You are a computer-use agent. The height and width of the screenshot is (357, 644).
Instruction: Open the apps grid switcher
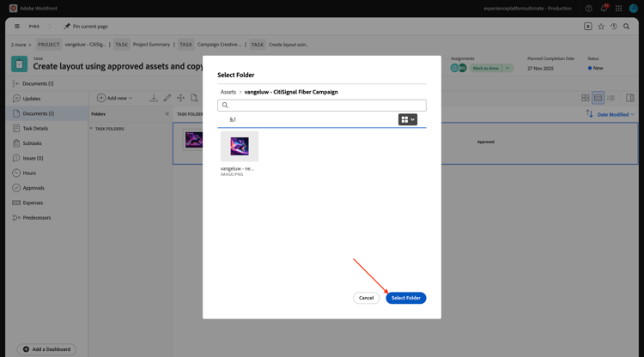coord(618,9)
